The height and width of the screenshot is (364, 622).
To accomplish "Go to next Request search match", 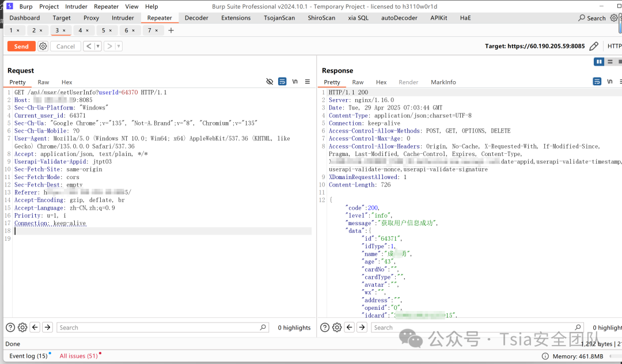I will [48, 327].
